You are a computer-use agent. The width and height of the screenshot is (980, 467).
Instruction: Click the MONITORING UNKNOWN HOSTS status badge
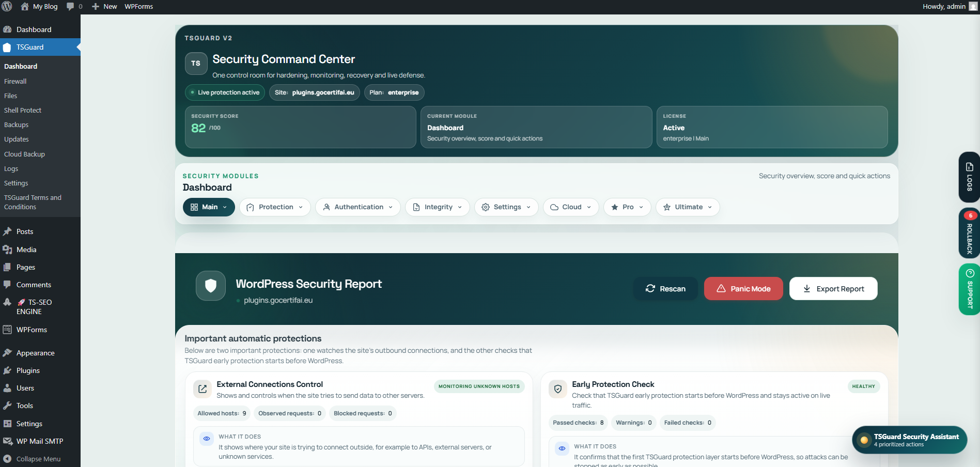tap(479, 386)
